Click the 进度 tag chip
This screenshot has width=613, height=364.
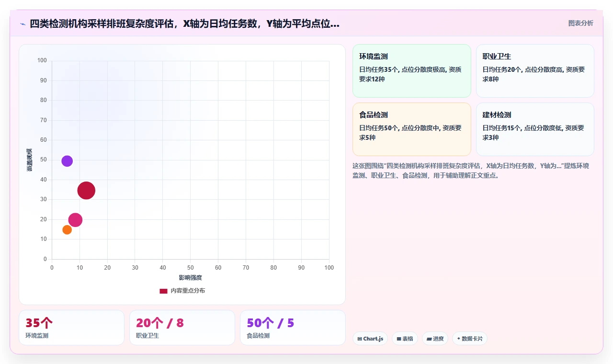pyautogui.click(x=435, y=339)
